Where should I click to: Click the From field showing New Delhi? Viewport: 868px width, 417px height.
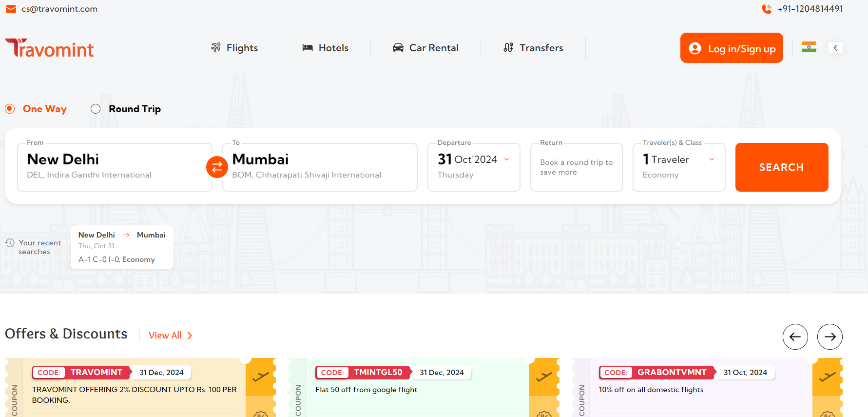[x=115, y=167]
